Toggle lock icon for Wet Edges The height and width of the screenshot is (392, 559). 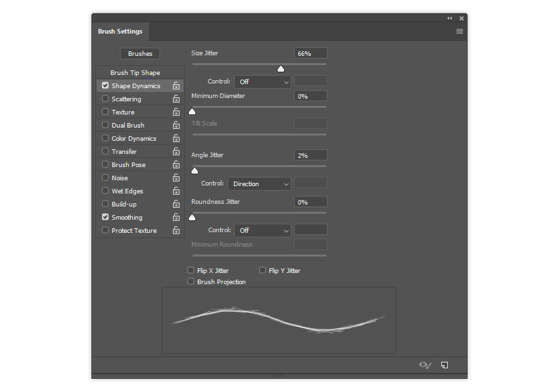coord(176,191)
